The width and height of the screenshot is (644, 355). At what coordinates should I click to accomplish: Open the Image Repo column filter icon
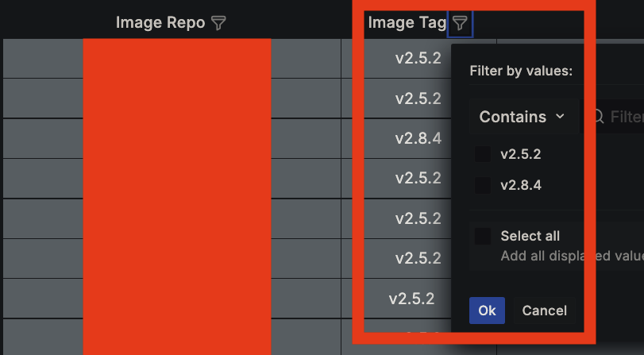tap(218, 22)
